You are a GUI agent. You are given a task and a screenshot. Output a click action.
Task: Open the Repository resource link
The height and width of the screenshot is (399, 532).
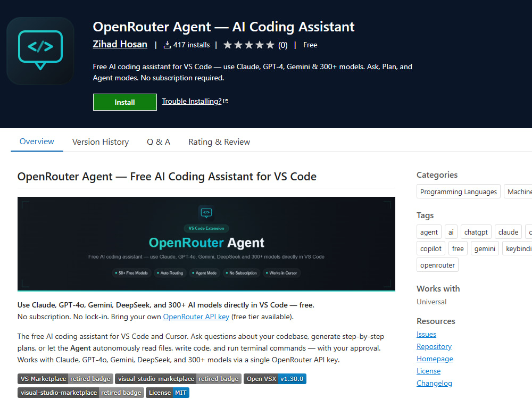pyautogui.click(x=434, y=346)
